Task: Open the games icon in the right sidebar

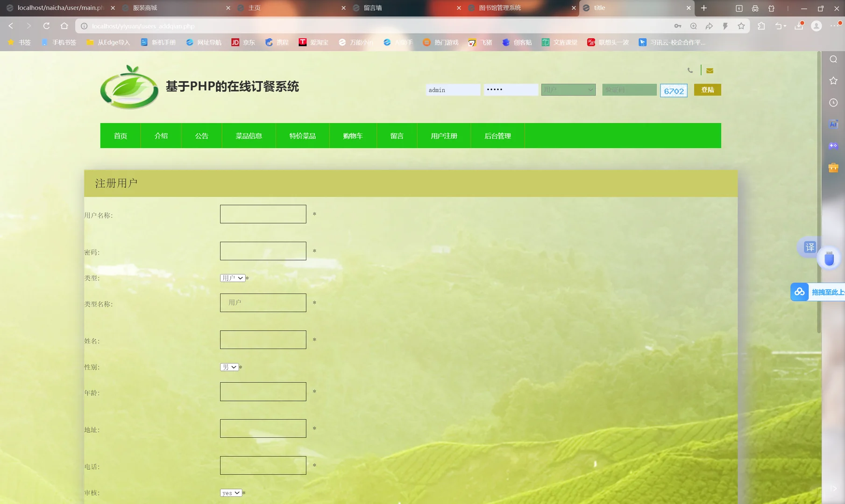Action: [x=833, y=145]
